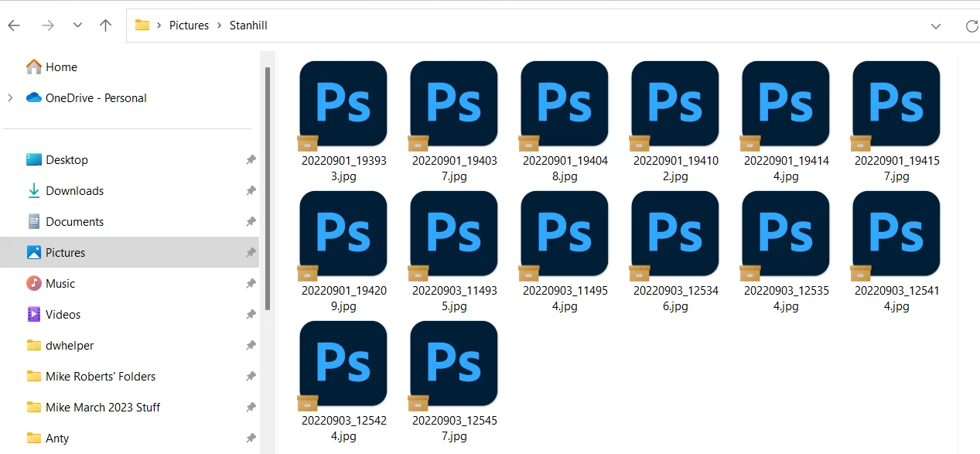
Task: Select Photoshop file 20220901_194157.jpg icon
Action: (896, 104)
